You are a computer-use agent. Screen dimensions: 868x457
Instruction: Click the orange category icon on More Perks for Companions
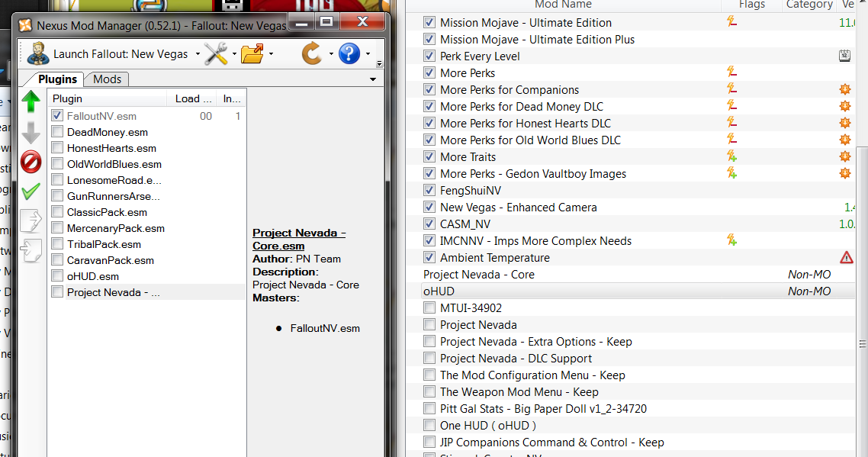coord(845,89)
